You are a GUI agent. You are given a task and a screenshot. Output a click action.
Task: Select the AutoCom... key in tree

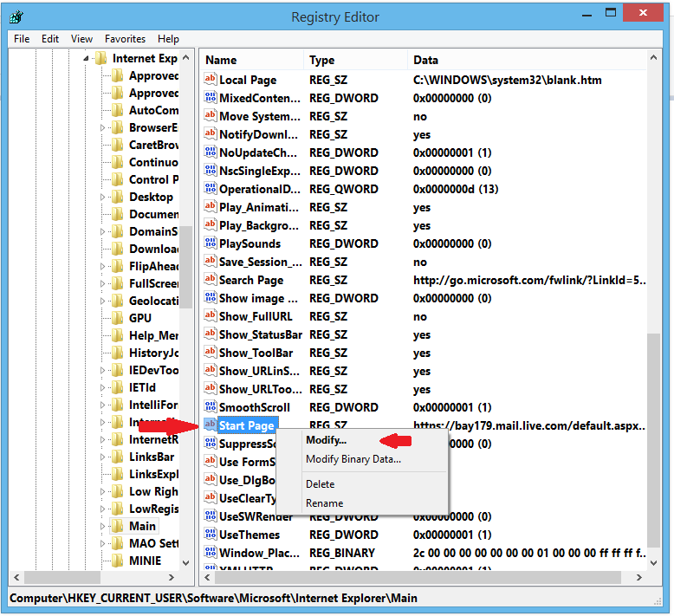pyautogui.click(x=153, y=111)
